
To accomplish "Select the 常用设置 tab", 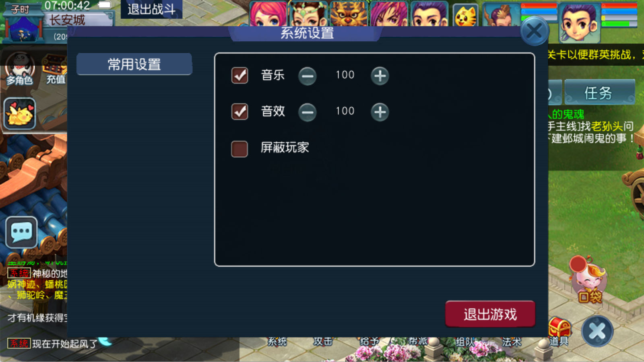I will (x=134, y=64).
